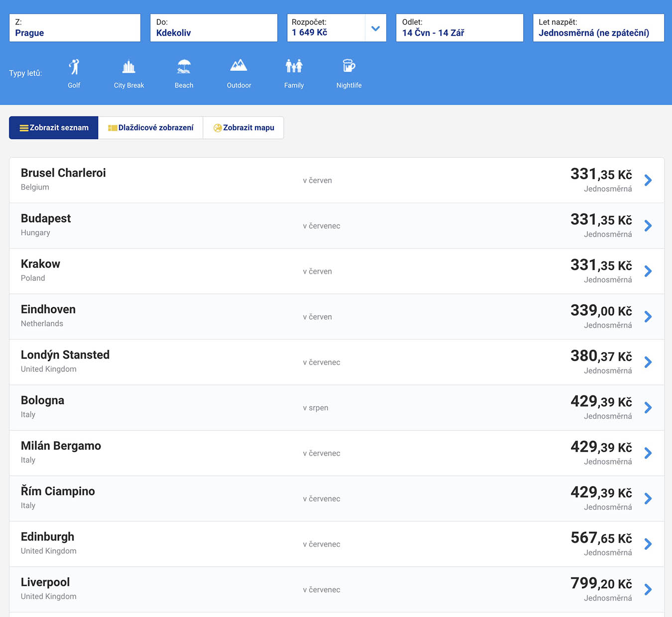Switch to Zobrazit seznam list view

click(54, 128)
